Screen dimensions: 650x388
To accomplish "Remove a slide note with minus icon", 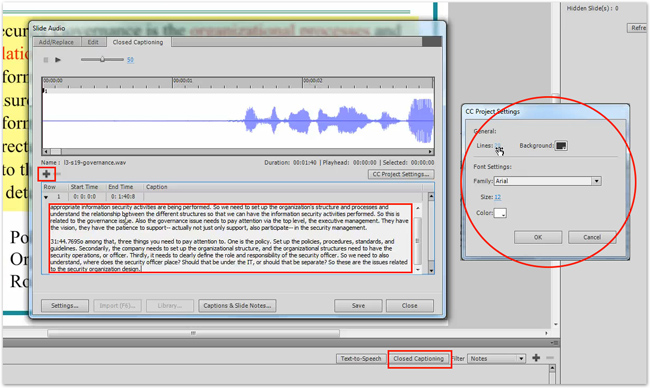I will (550, 358).
